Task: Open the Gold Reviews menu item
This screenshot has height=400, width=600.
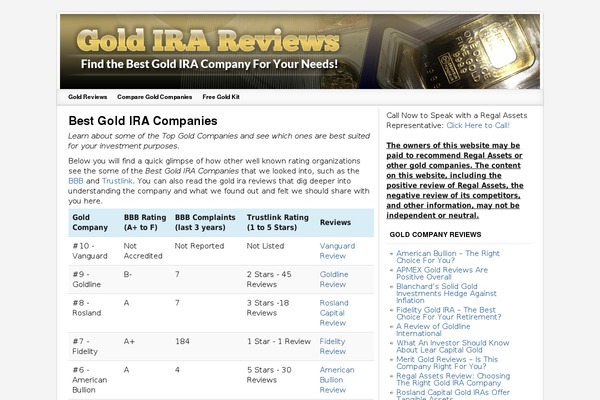Action: click(x=88, y=97)
